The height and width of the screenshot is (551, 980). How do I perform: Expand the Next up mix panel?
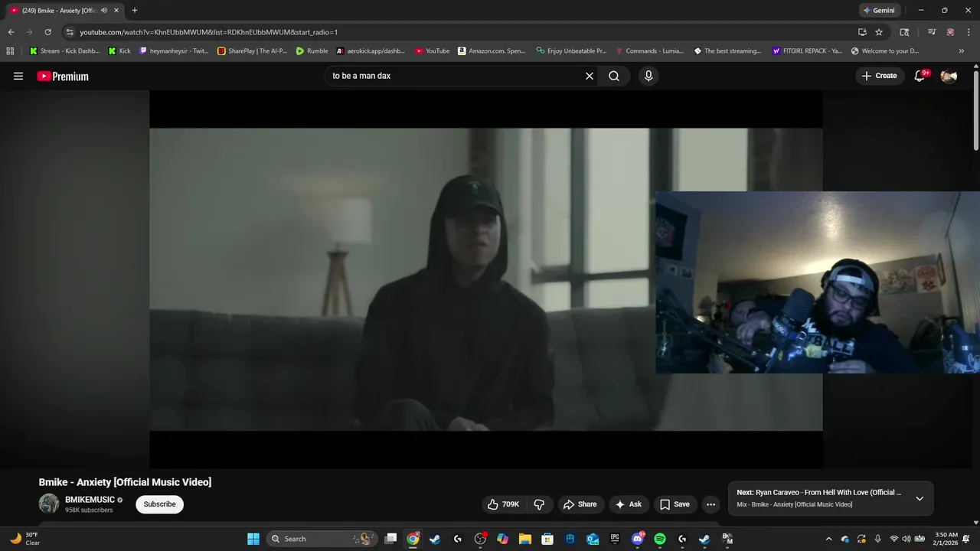point(920,498)
